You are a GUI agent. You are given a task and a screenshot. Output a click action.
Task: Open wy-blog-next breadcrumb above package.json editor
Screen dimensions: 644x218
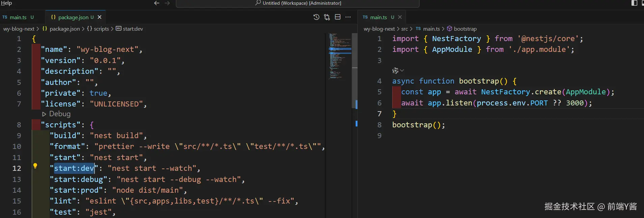19,29
